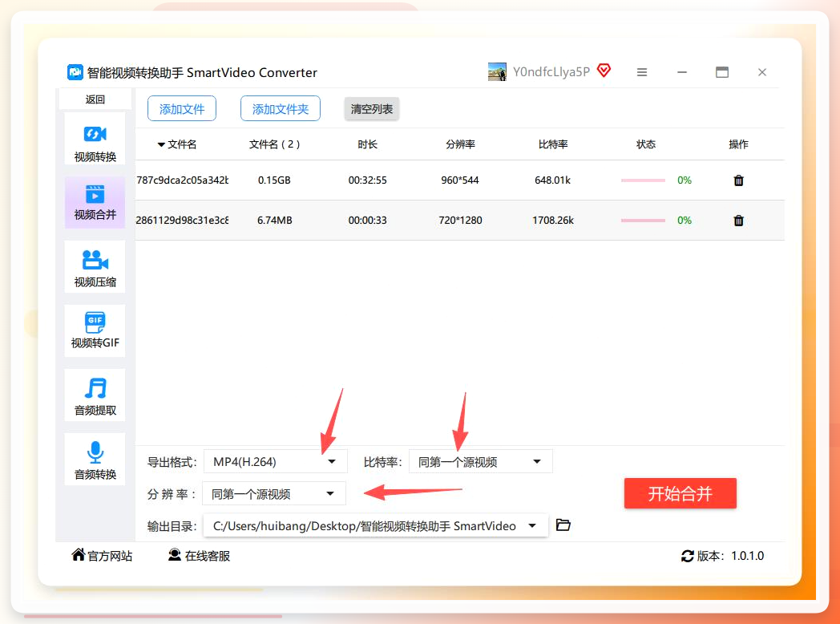Open the 音频提取 audio extract tool
This screenshot has height=624, width=840.
pos(95,395)
